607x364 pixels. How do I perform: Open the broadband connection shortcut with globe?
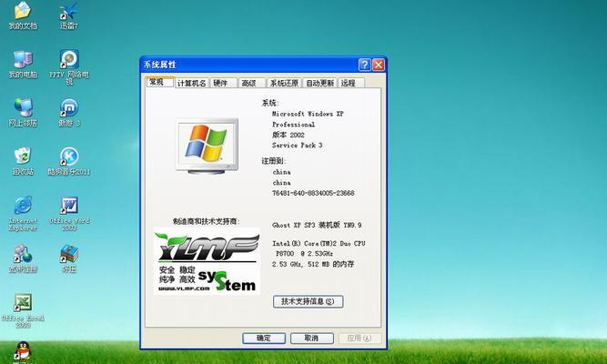click(x=23, y=258)
